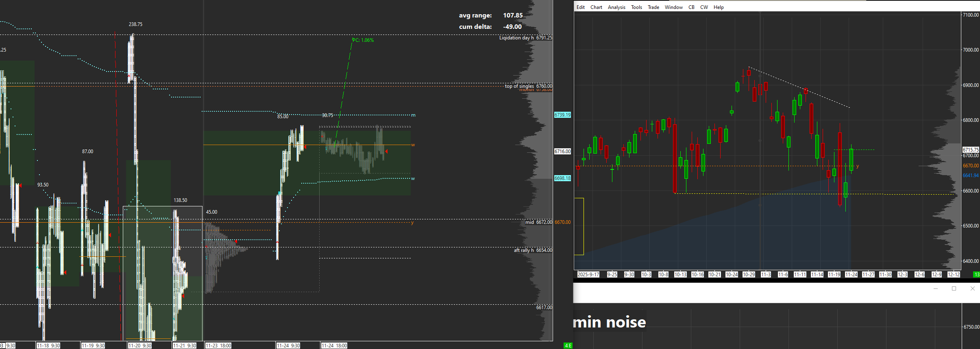Screen dimensions: 980x349
Task: Click the 'cum delta:' label
Action: coord(475,27)
